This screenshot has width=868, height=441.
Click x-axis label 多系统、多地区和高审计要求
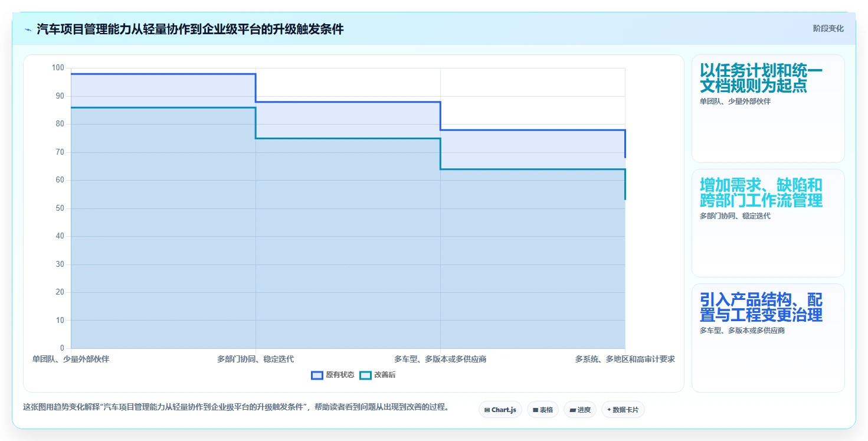625,359
